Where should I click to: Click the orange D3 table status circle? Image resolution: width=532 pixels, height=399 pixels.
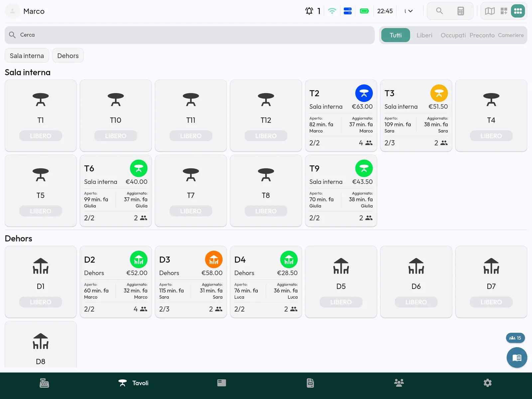[214, 260]
